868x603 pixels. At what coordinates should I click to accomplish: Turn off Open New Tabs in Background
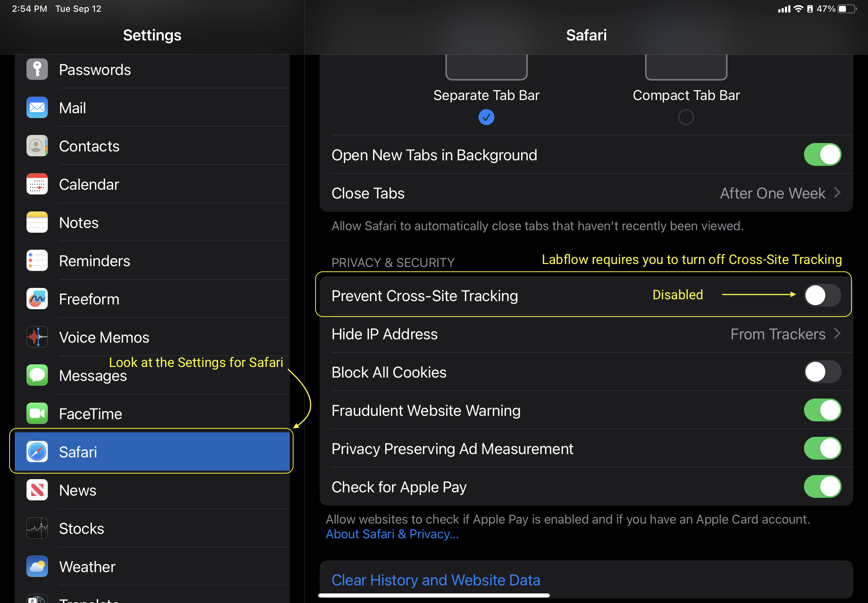tap(822, 154)
